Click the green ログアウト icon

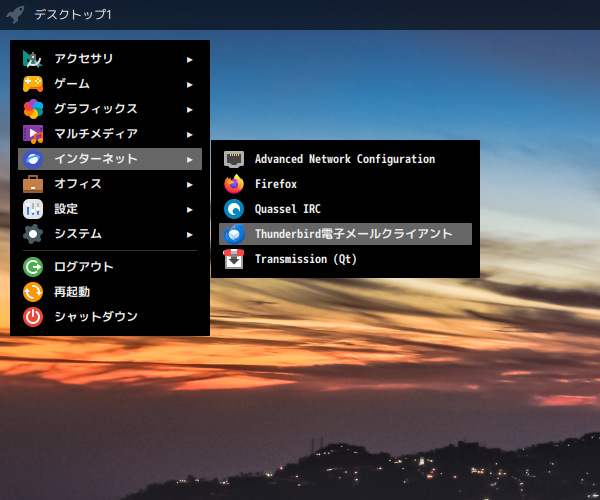click(x=33, y=267)
